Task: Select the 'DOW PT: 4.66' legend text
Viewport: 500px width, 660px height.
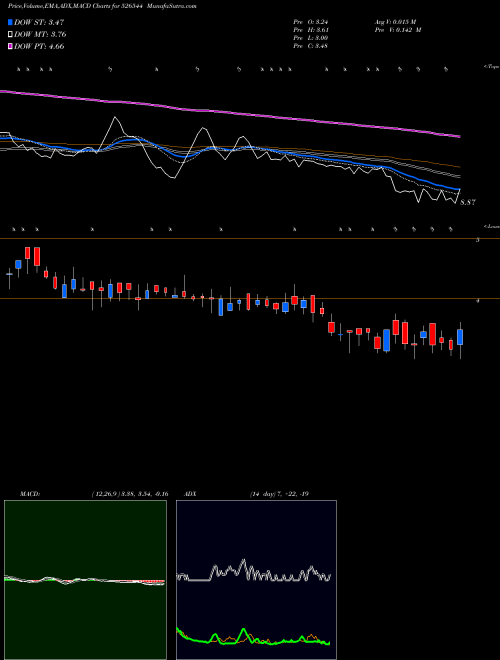Action: 39,46
